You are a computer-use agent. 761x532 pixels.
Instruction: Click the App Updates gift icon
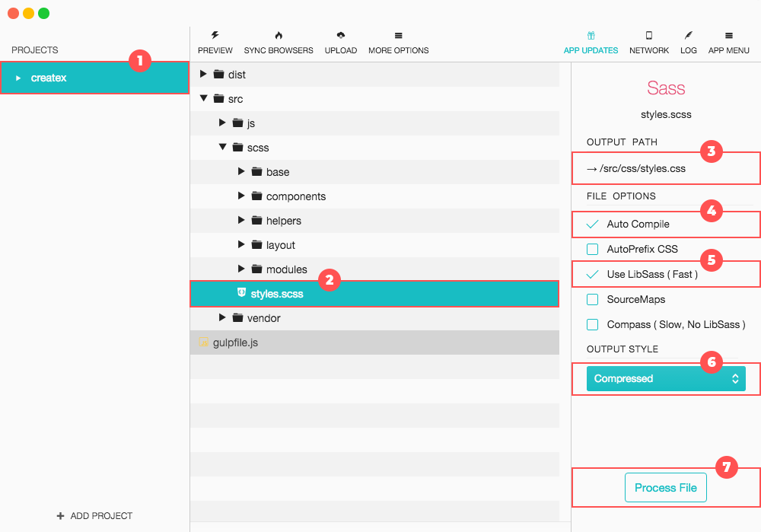pyautogui.click(x=591, y=36)
